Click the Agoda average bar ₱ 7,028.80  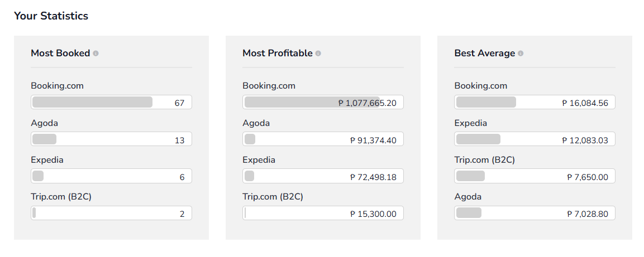tap(535, 213)
